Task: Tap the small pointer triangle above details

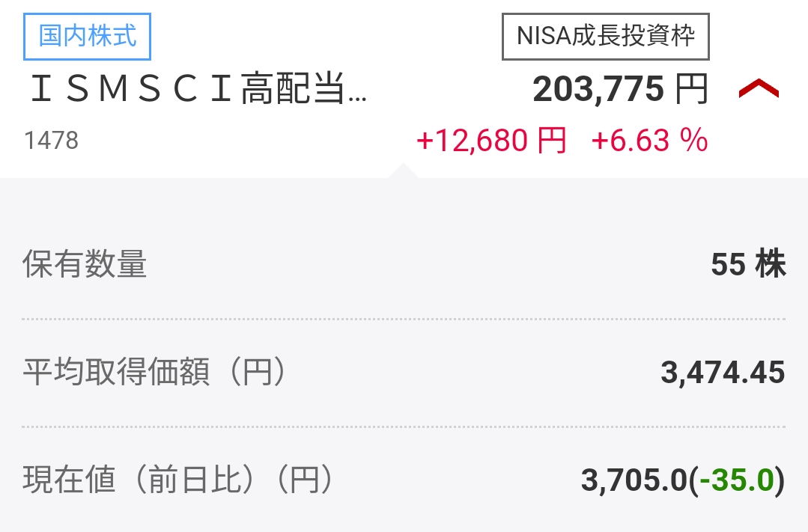Action: tap(403, 171)
